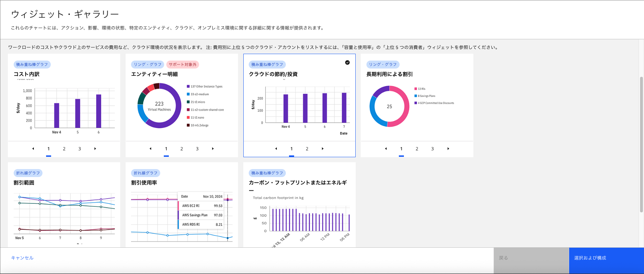Click previous arrow on コスト内訳 card
The width and height of the screenshot is (644, 274).
[x=33, y=149]
